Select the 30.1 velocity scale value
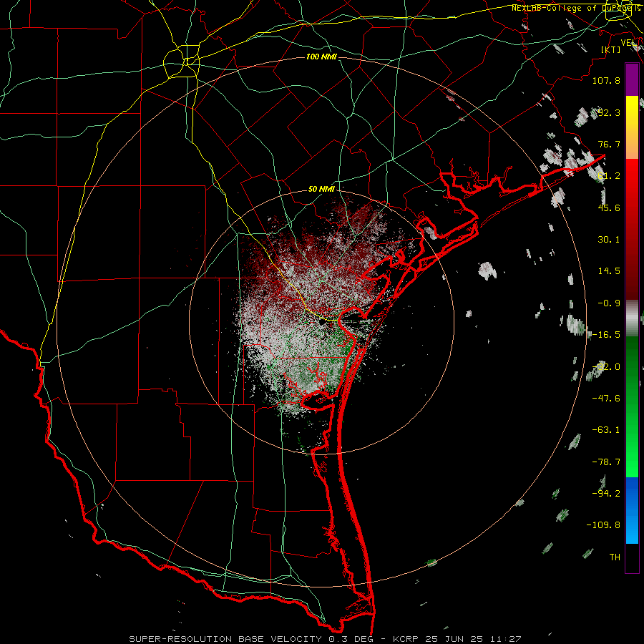 (x=609, y=240)
